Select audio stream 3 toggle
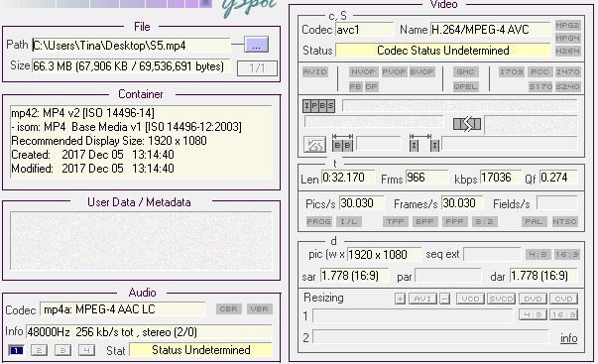The width and height of the screenshot is (598, 364). [x=62, y=350]
